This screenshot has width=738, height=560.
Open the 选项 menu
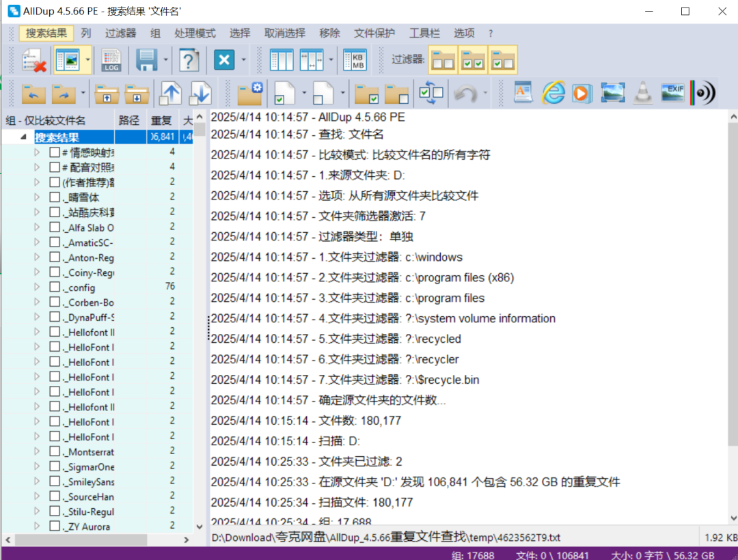point(464,33)
